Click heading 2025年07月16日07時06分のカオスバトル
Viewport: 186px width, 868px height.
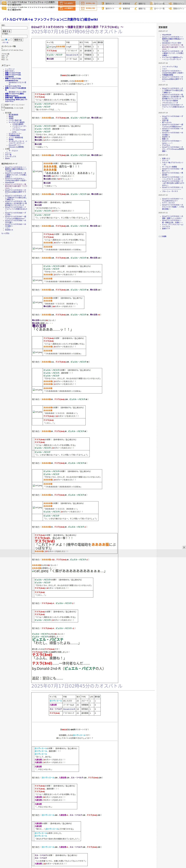coord(77,32)
